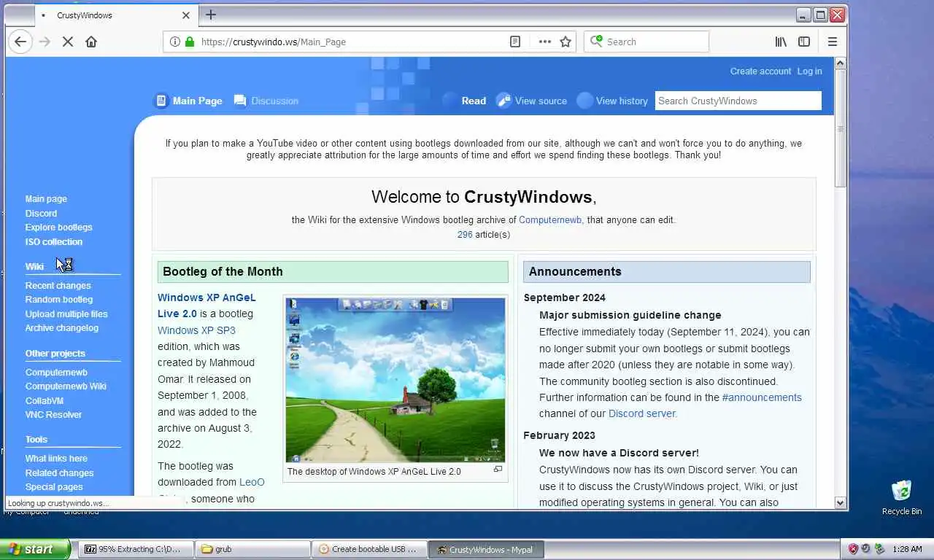The width and height of the screenshot is (934, 560).
Task: Go back with the browser back arrow
Action: (x=20, y=42)
